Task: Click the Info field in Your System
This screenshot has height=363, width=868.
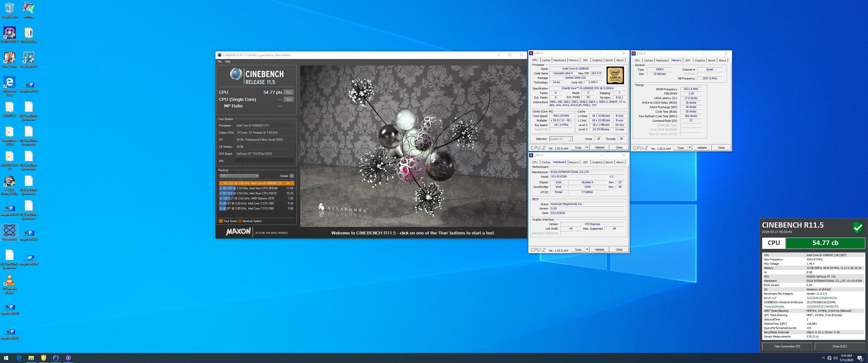Action: tap(264, 161)
